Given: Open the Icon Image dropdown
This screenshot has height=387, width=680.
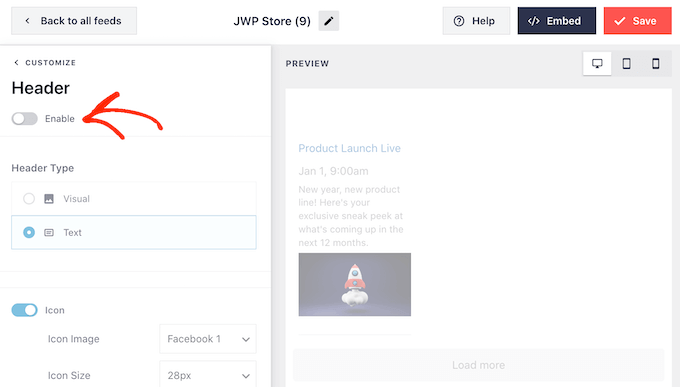Looking at the screenshot, I should coord(208,339).
